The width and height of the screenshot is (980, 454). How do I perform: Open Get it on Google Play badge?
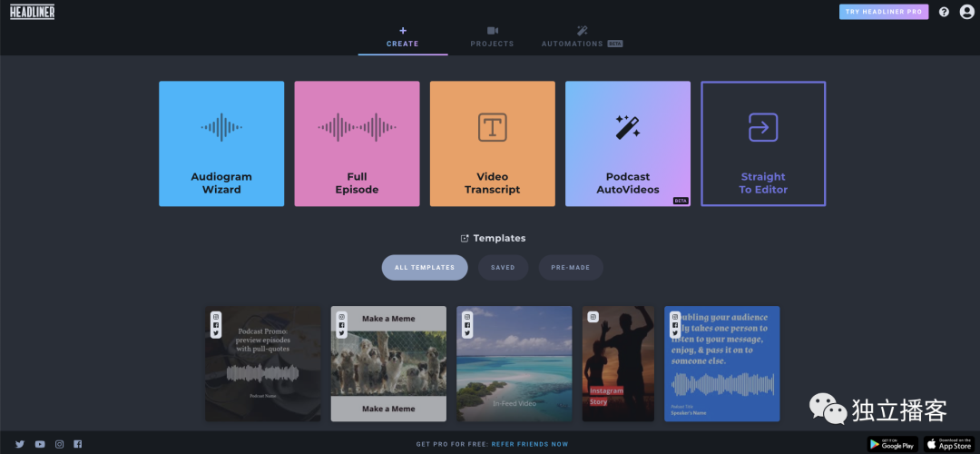point(893,444)
